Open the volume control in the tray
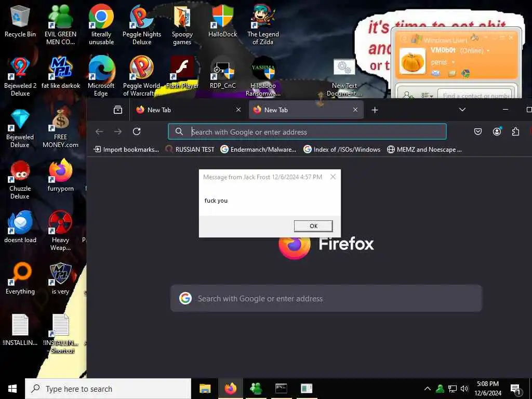The height and width of the screenshot is (399, 532). point(464,389)
